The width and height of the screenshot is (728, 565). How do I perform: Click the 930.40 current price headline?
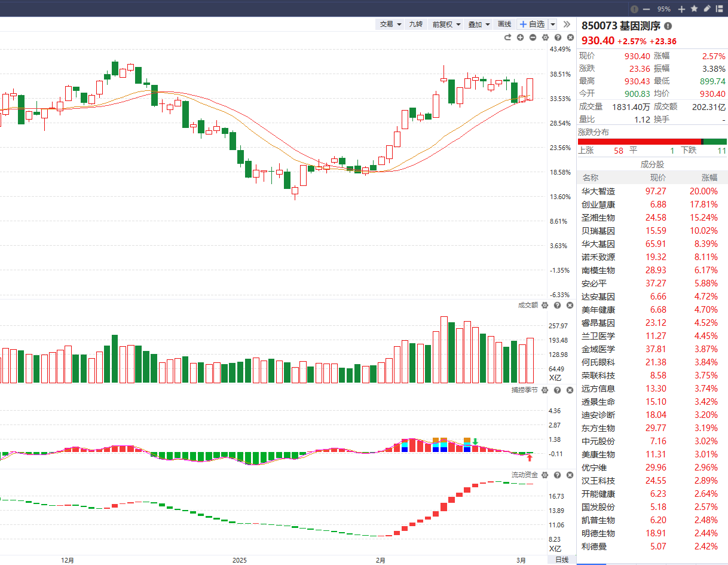coord(598,41)
